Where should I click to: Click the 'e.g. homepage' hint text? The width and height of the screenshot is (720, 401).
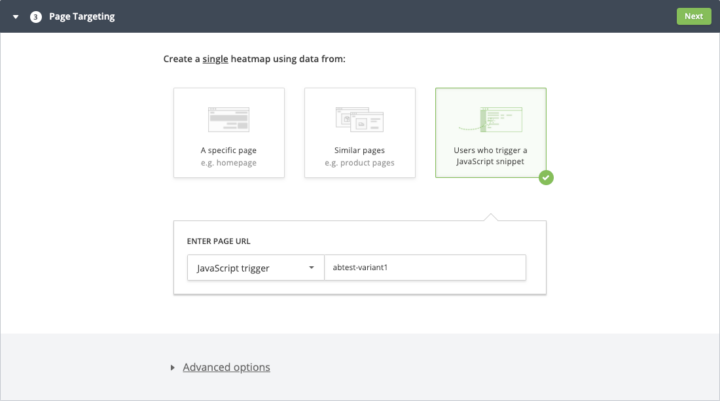(229, 163)
